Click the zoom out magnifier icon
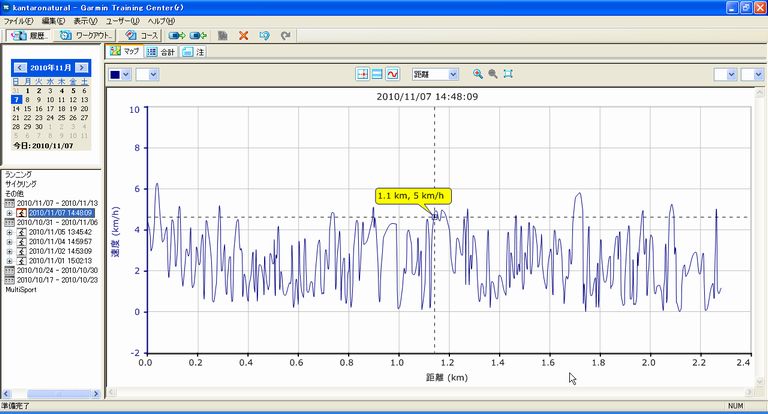Viewport: 768px width, 414px height. [493, 74]
